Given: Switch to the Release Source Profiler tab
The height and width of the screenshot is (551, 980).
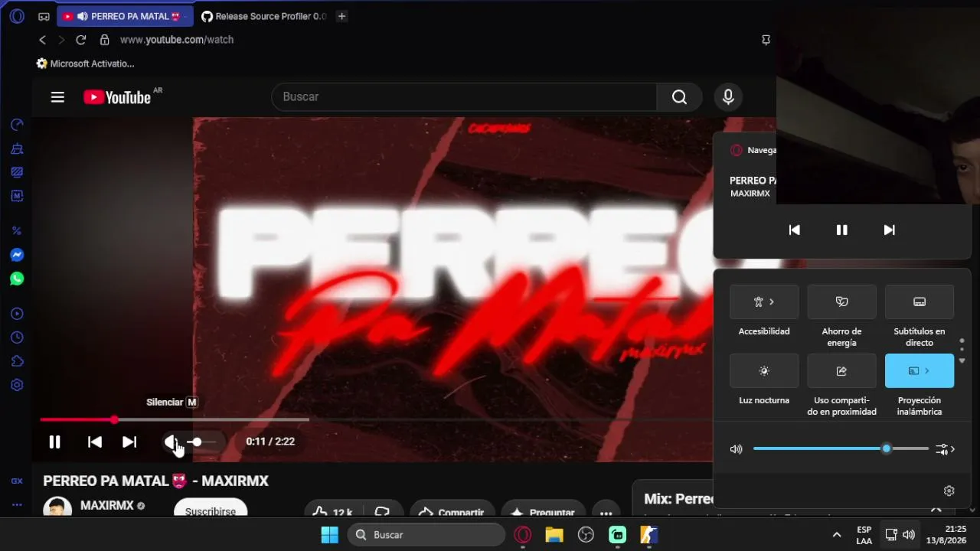Looking at the screenshot, I should (x=263, y=16).
